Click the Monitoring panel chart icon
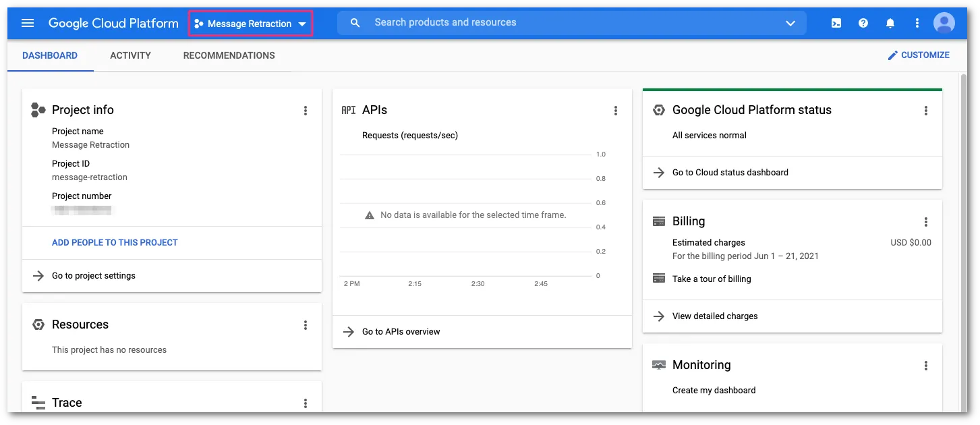 pos(658,364)
